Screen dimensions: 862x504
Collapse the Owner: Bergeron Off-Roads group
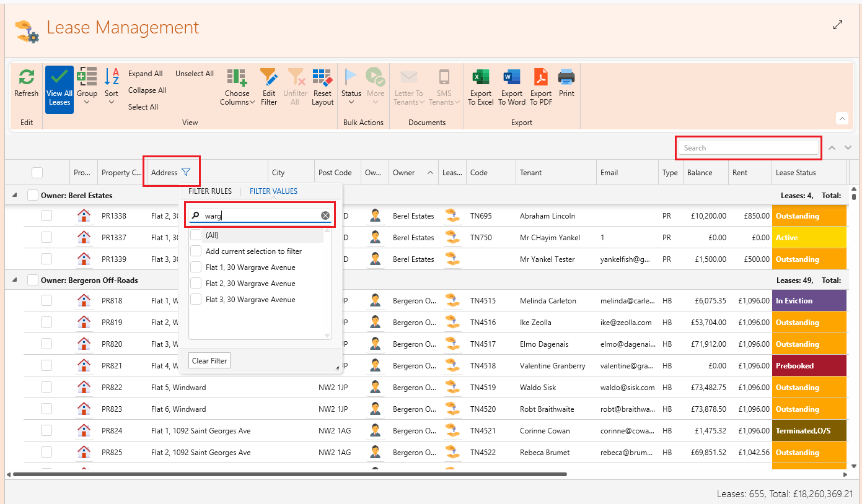click(x=14, y=280)
